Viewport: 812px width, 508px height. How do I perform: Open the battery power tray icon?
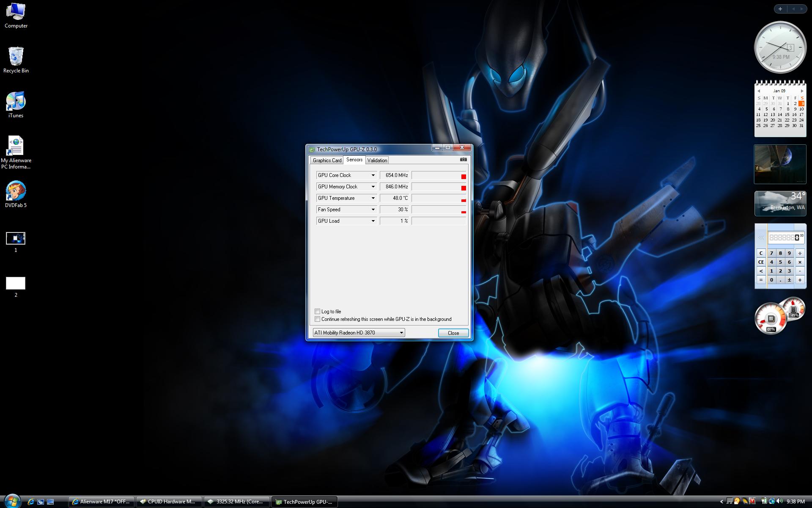tap(764, 501)
